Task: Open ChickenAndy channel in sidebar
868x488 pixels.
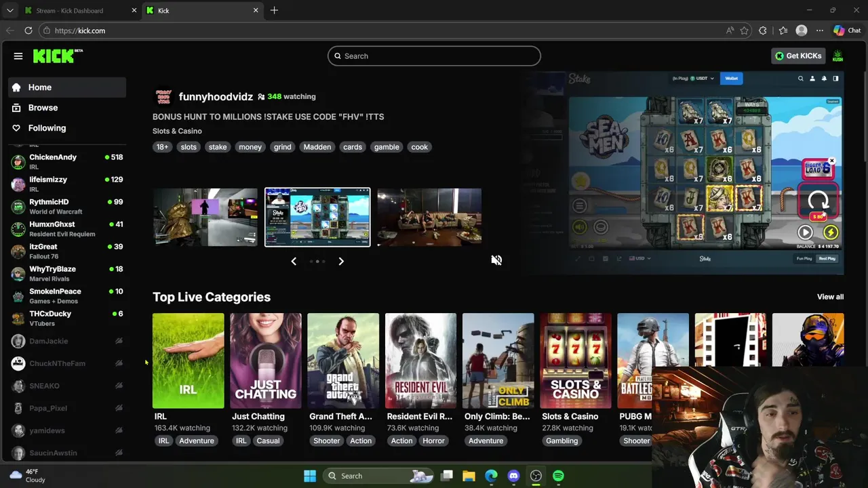Action: click(x=66, y=162)
